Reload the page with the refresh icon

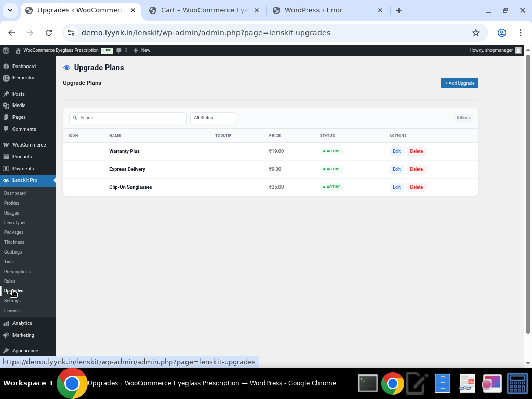click(49, 33)
